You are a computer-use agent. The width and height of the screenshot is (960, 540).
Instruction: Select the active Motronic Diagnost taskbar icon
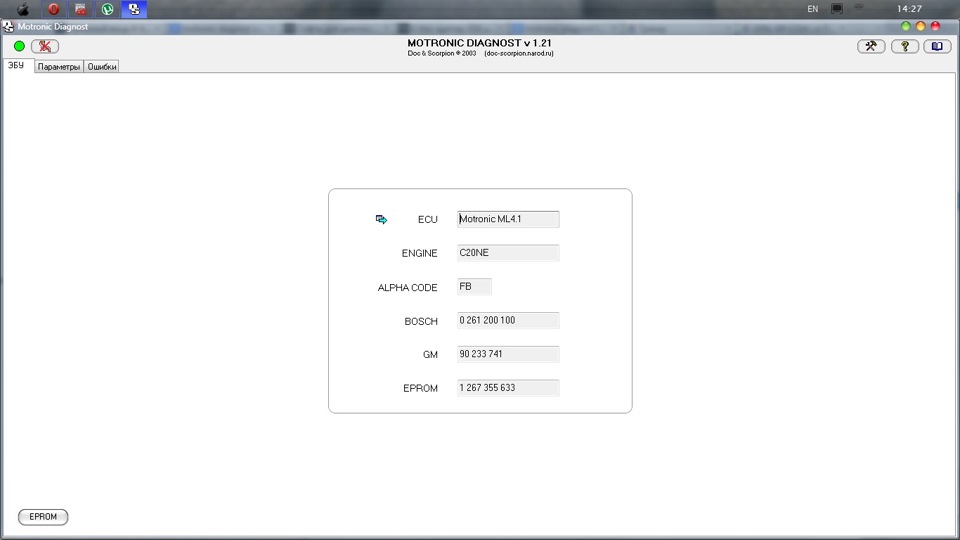(x=134, y=9)
